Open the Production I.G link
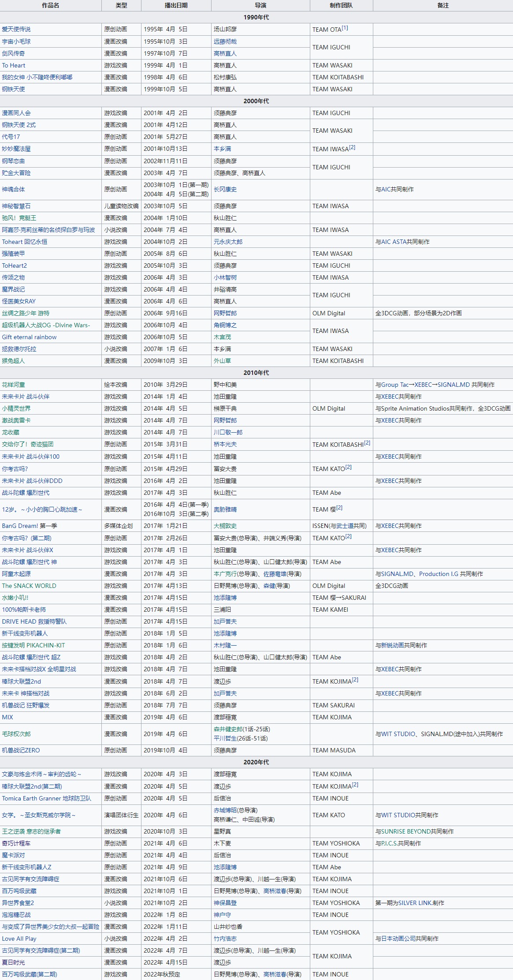 [439, 574]
